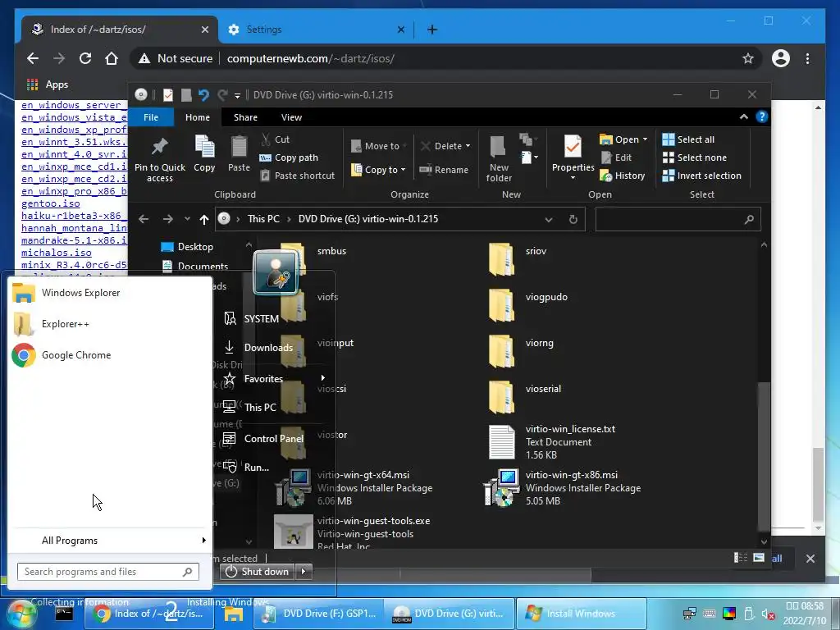
Task: Expand the Delete dropdown
Action: point(468,146)
